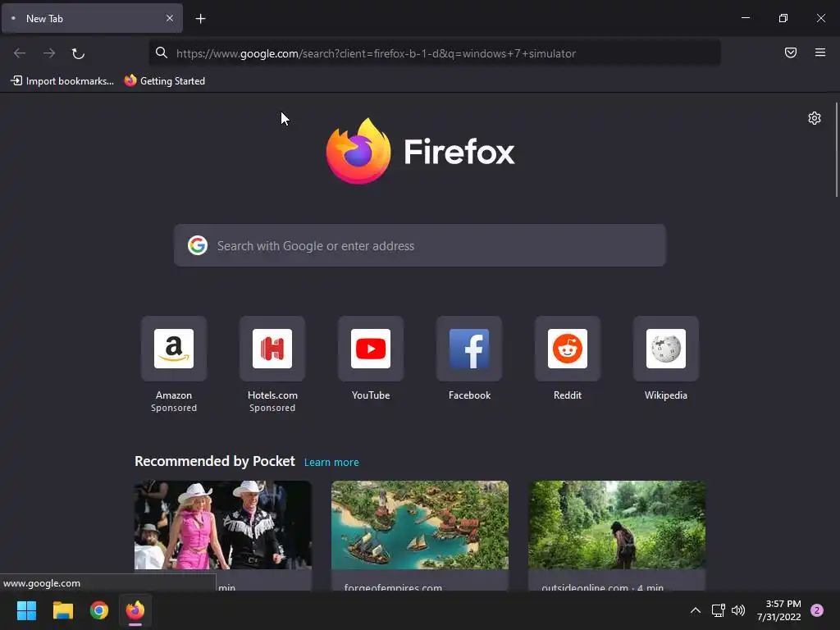The width and height of the screenshot is (840, 630).
Task: Click the Firefox taskbar icon
Action: [135, 610]
